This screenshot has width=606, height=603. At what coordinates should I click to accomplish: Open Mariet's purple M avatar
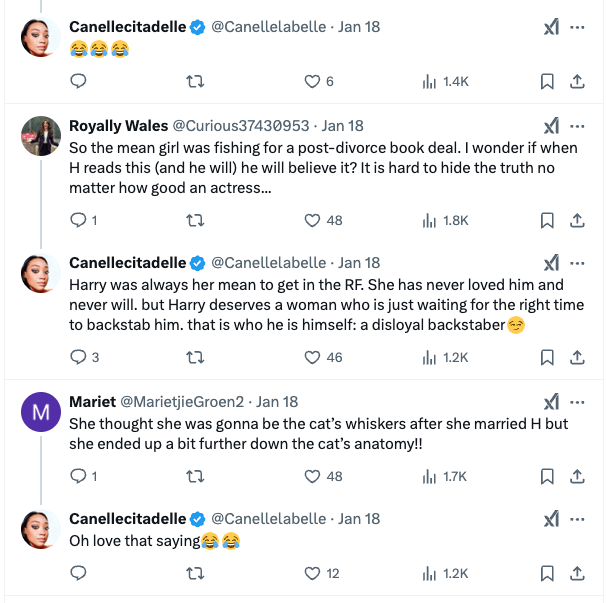[42, 412]
